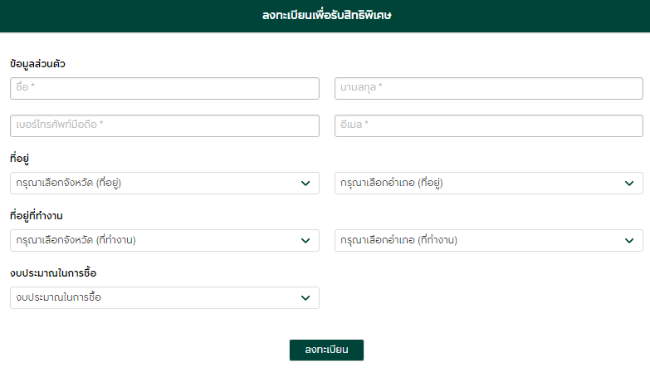650x368 pixels.
Task: Click the งบประมาณในการซื้อ section heading label
Action: pyautogui.click(x=53, y=273)
